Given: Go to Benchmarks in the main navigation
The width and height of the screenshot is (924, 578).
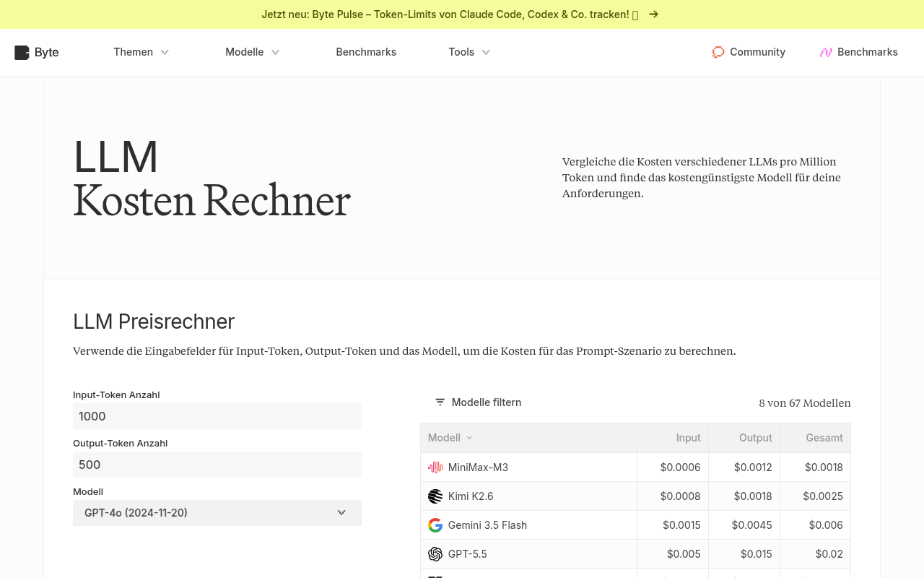Looking at the screenshot, I should (366, 52).
